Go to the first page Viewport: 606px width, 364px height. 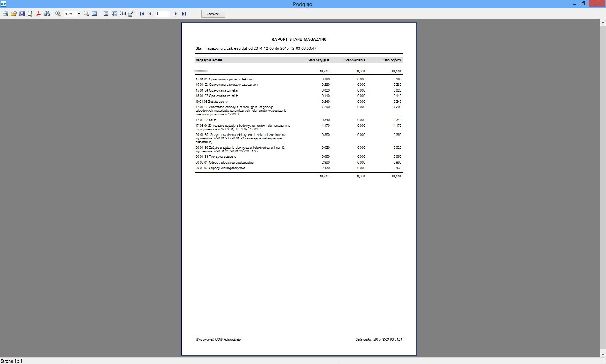coord(142,14)
